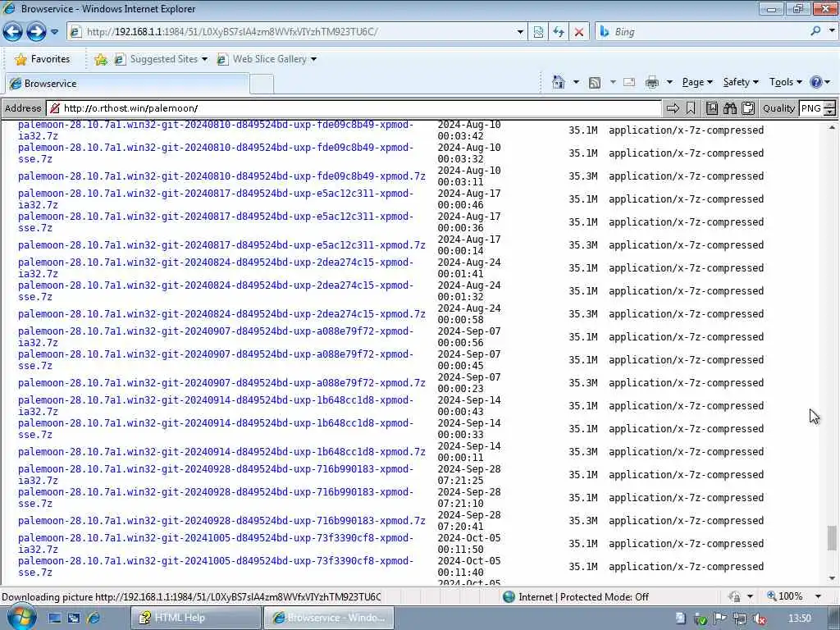Stop loading with the red X icon
The height and width of the screenshot is (630, 840).
[578, 32]
